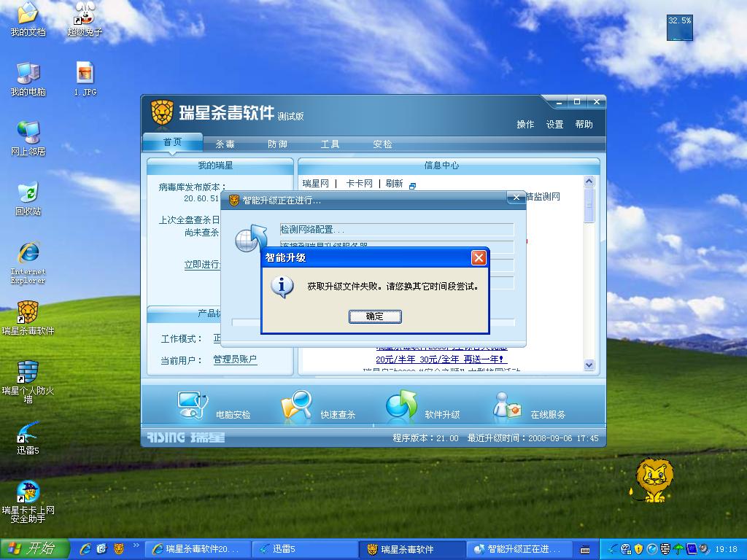Open the 20元/半年 30元/全年 promotion link

pos(441,359)
